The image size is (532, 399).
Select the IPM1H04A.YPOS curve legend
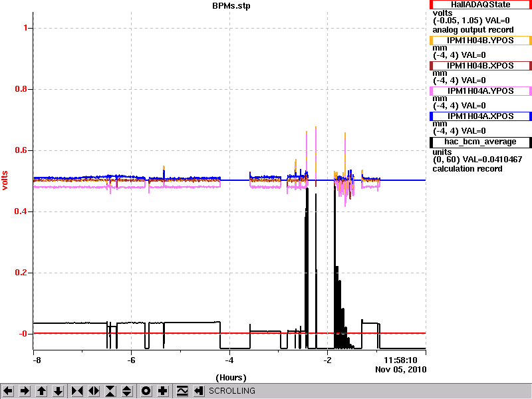click(480, 91)
